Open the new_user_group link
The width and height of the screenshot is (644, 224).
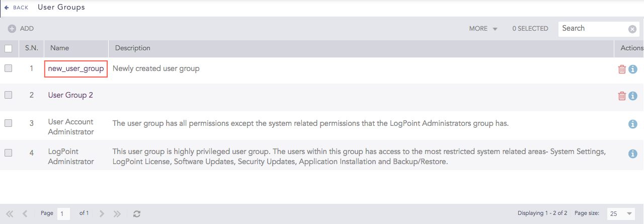[x=76, y=68]
